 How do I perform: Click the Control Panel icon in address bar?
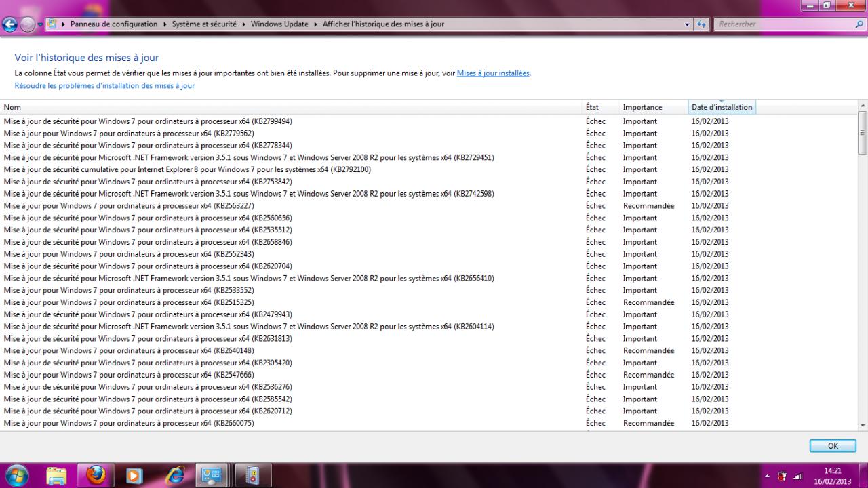click(52, 24)
